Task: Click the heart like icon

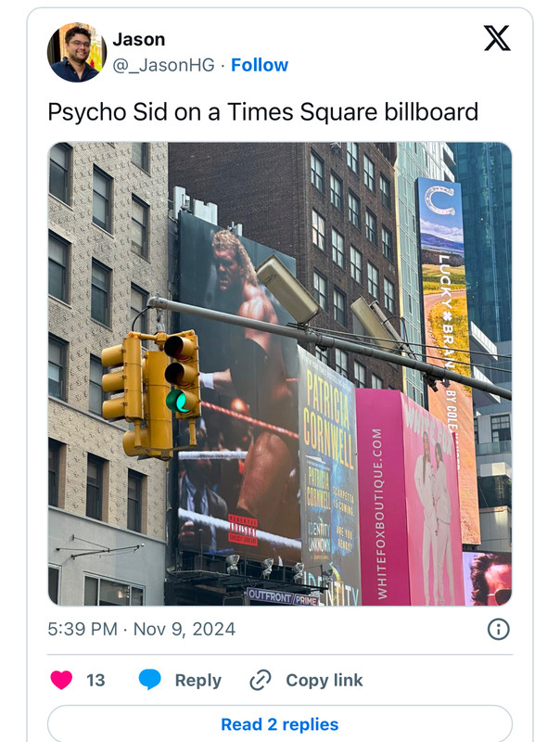Action: [x=61, y=680]
